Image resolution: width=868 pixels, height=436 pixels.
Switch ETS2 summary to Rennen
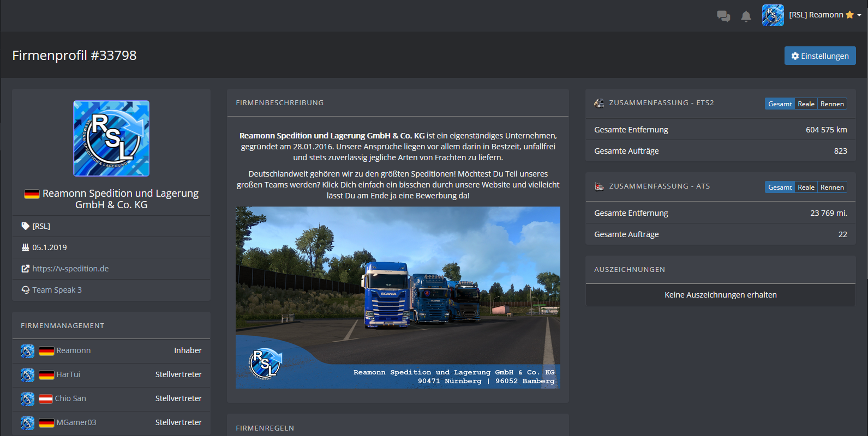tap(832, 104)
